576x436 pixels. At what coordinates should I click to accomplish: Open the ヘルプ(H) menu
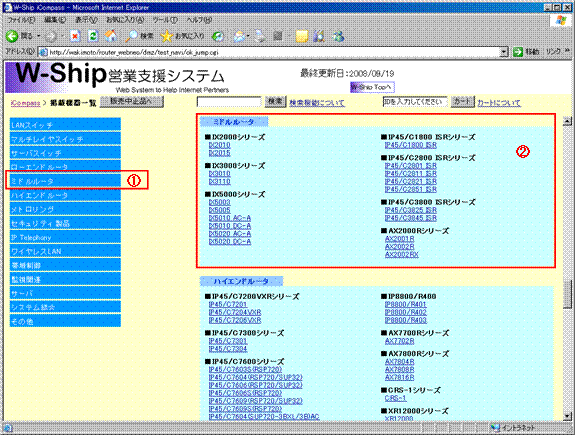tap(199, 20)
